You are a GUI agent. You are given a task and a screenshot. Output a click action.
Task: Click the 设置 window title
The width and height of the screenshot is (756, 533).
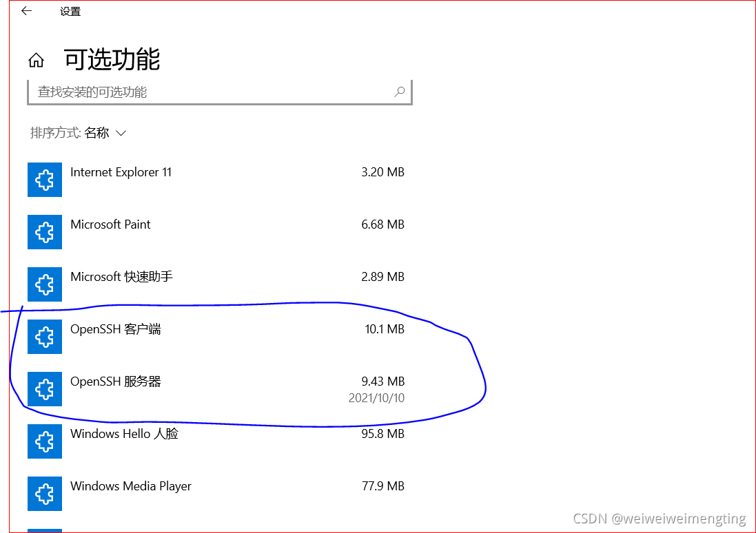70,12
